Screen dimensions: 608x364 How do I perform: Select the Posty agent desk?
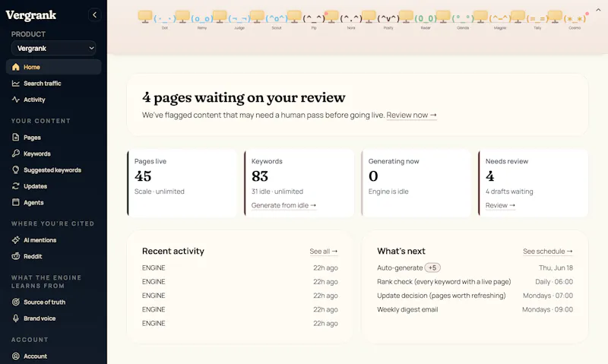tap(381, 20)
